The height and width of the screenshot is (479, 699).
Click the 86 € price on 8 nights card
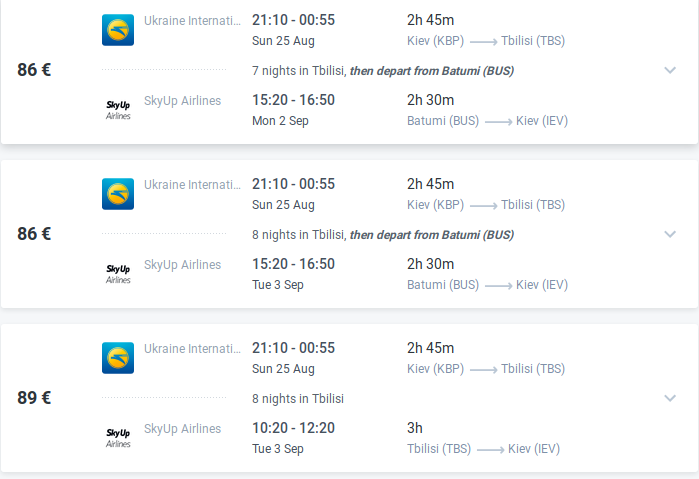[35, 234]
